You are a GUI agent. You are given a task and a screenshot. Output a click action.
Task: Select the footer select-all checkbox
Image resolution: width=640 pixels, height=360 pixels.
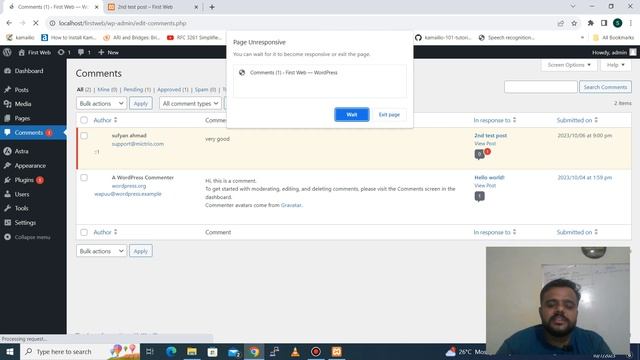tap(84, 232)
